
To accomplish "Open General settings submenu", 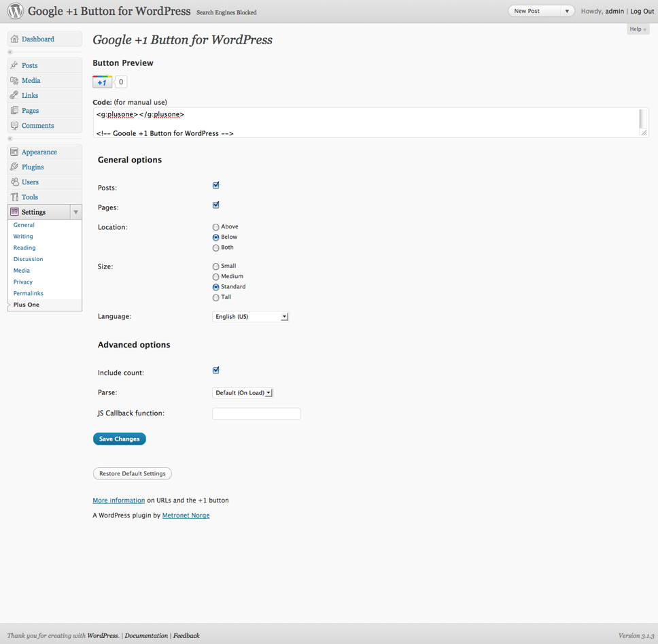I will coord(24,225).
